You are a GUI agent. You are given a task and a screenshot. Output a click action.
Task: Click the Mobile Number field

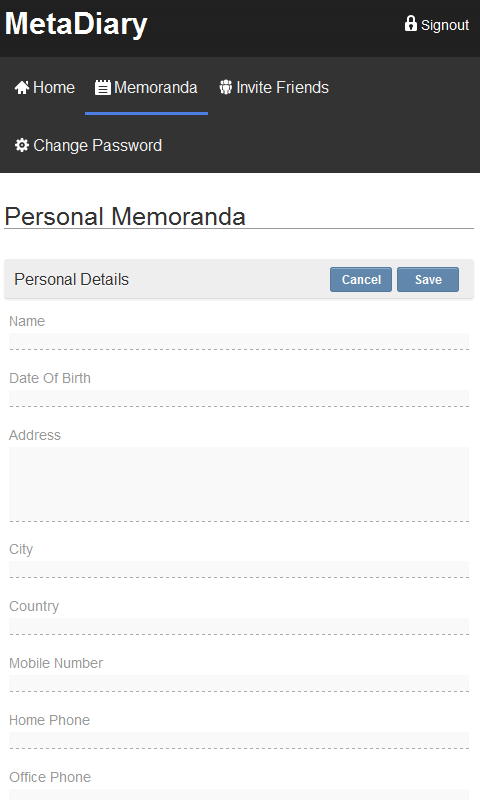[x=239, y=684]
